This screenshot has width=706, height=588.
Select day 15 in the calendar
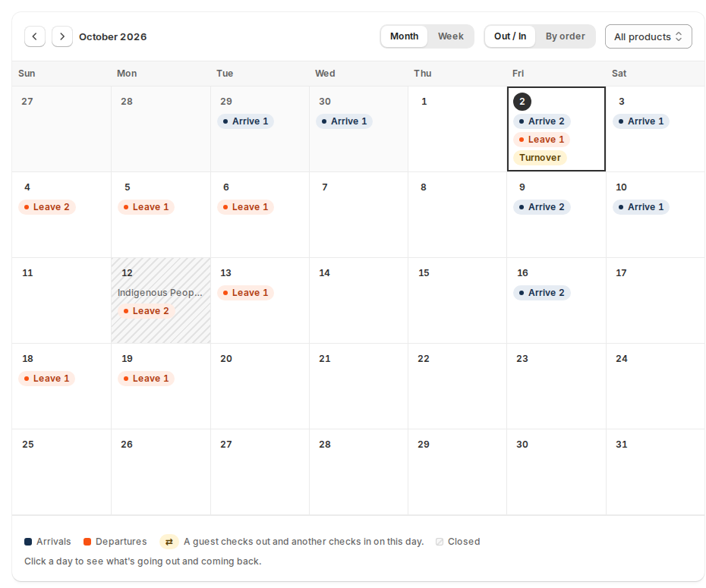458,300
